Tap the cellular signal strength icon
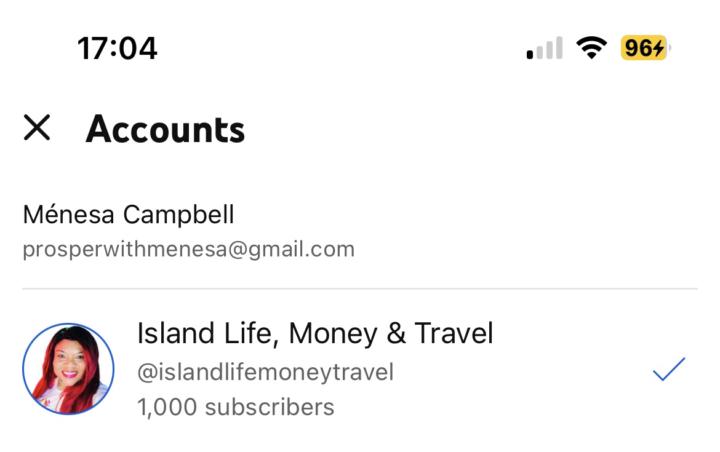The height and width of the screenshot is (452, 720). (x=544, y=48)
